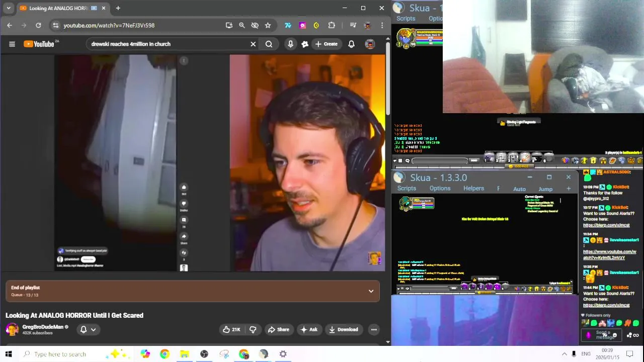Click Auto in lower Skua window
The height and width of the screenshot is (362, 644).
click(x=519, y=189)
